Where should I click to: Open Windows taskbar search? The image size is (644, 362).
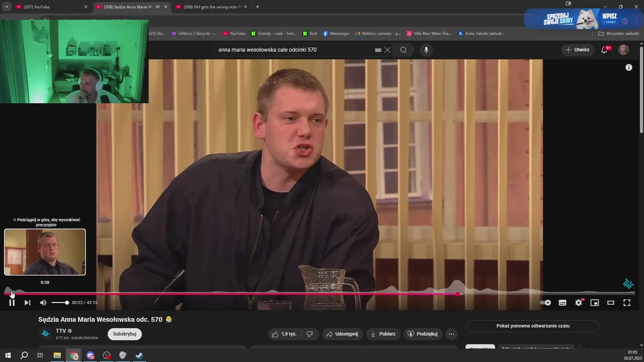(x=24, y=355)
